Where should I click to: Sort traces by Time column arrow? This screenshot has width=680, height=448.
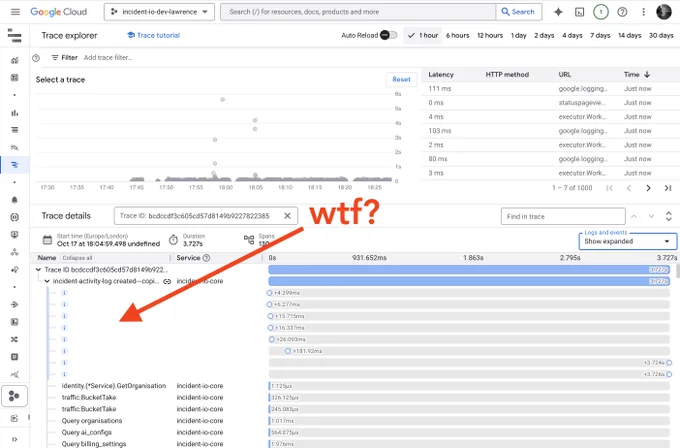coord(647,75)
